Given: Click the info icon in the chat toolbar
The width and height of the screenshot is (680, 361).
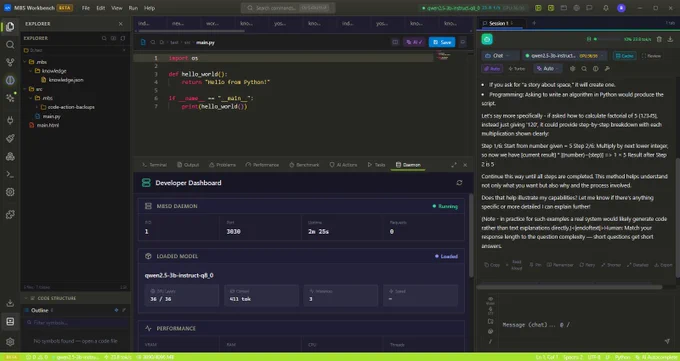Looking at the screenshot, I should pos(595,69).
